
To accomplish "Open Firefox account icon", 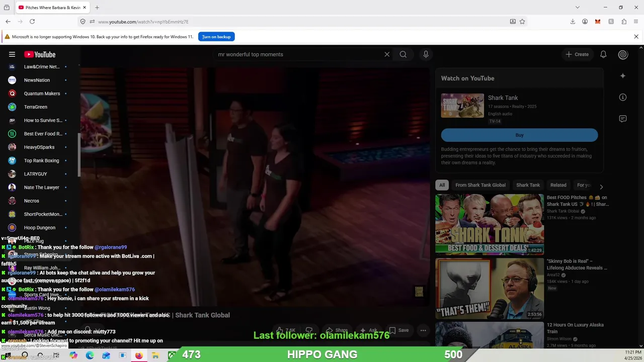I will (x=585, y=22).
